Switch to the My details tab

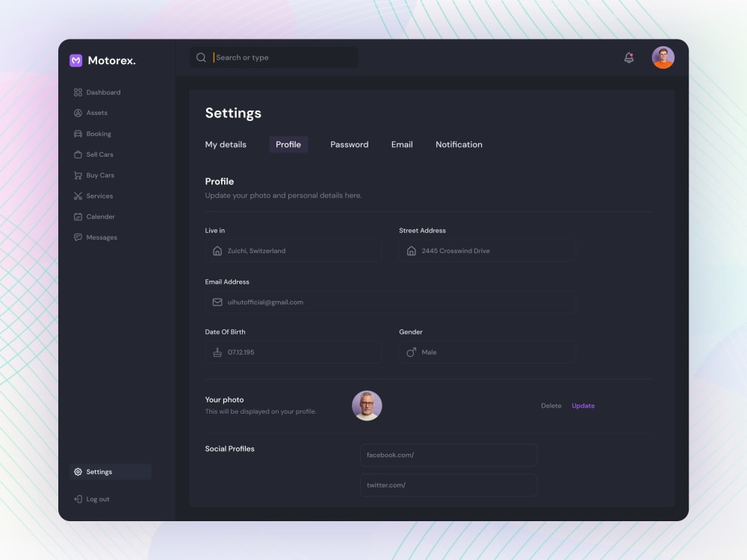pyautogui.click(x=226, y=144)
